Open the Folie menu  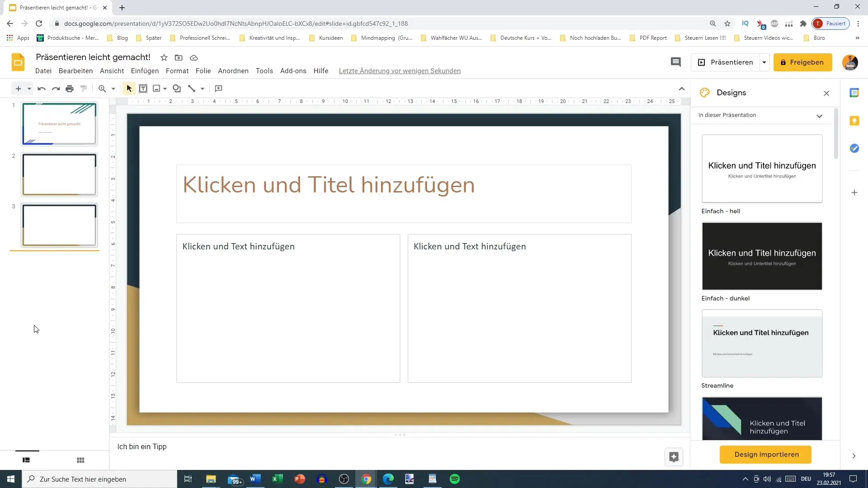203,71
